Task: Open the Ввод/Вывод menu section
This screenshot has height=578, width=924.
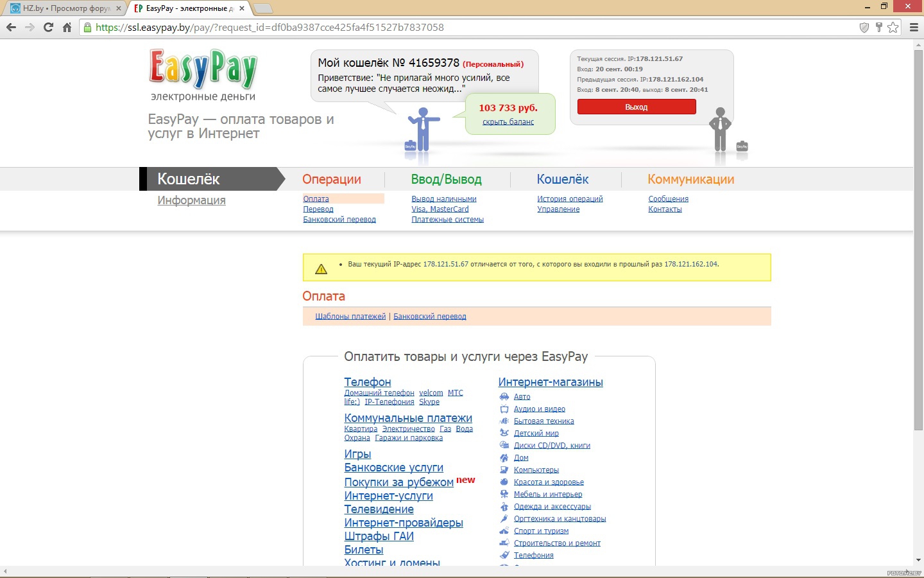Action: coord(447,179)
